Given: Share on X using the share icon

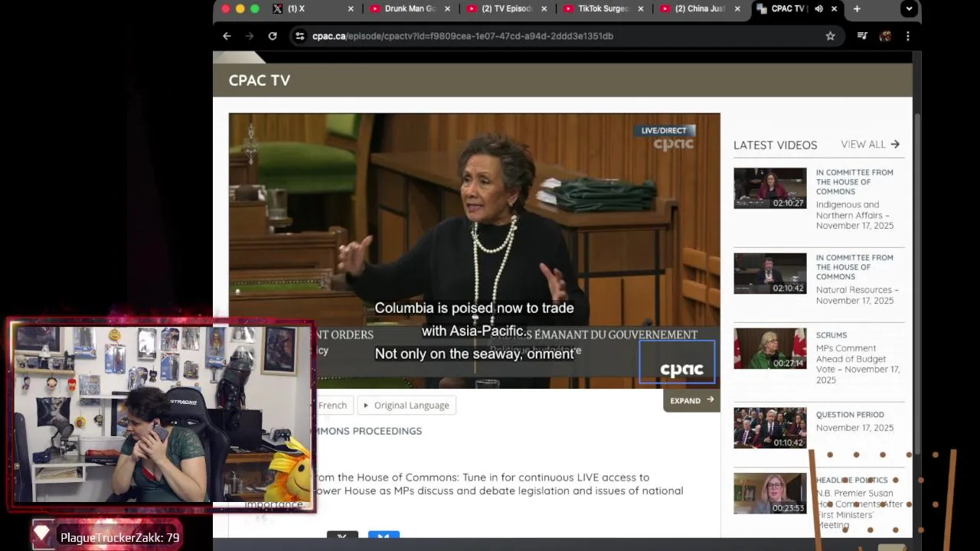Looking at the screenshot, I should coord(342,535).
